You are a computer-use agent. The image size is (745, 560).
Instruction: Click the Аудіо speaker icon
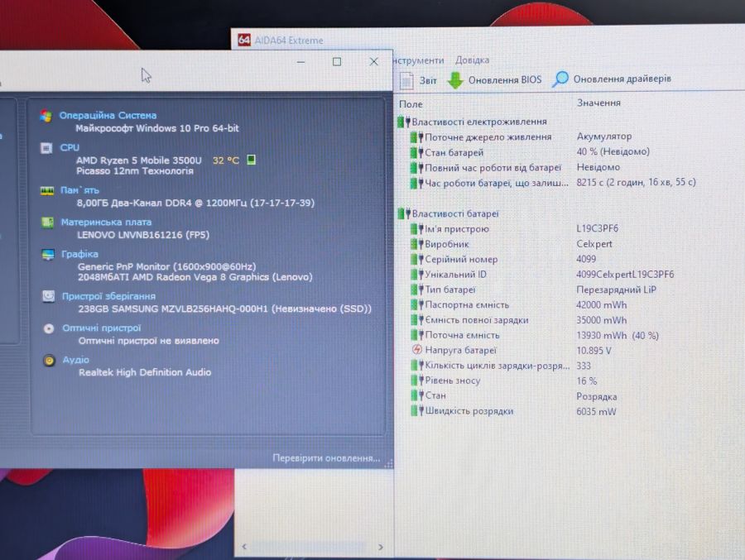(x=49, y=360)
